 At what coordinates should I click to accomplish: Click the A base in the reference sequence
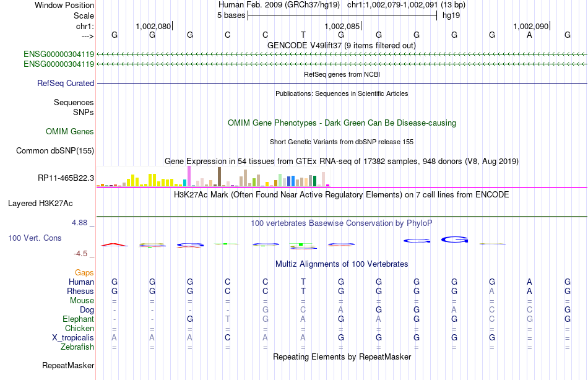[529, 35]
